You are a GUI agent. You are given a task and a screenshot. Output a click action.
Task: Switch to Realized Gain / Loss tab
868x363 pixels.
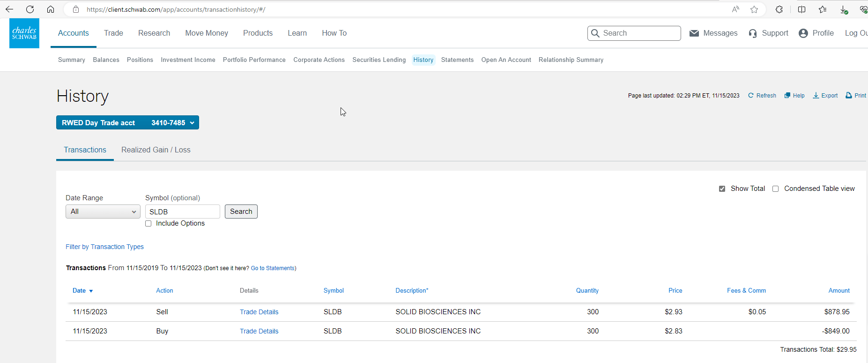156,150
